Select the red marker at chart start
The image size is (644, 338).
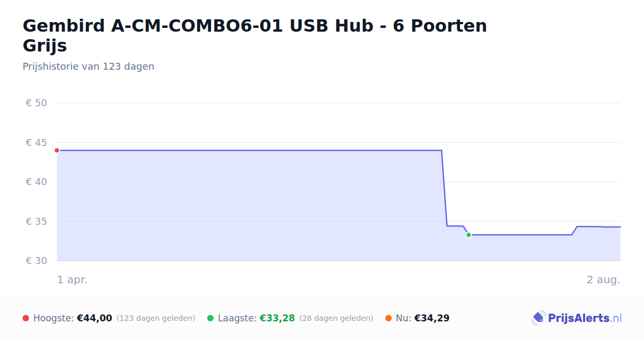pyautogui.click(x=57, y=150)
